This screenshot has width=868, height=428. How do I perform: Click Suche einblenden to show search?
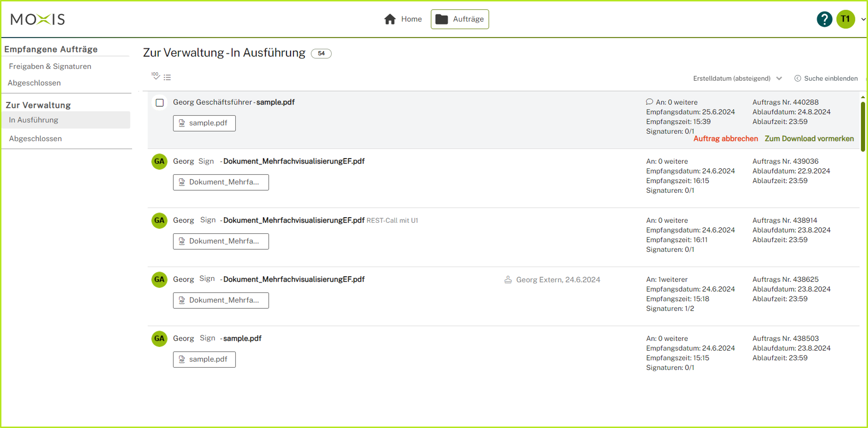(826, 78)
